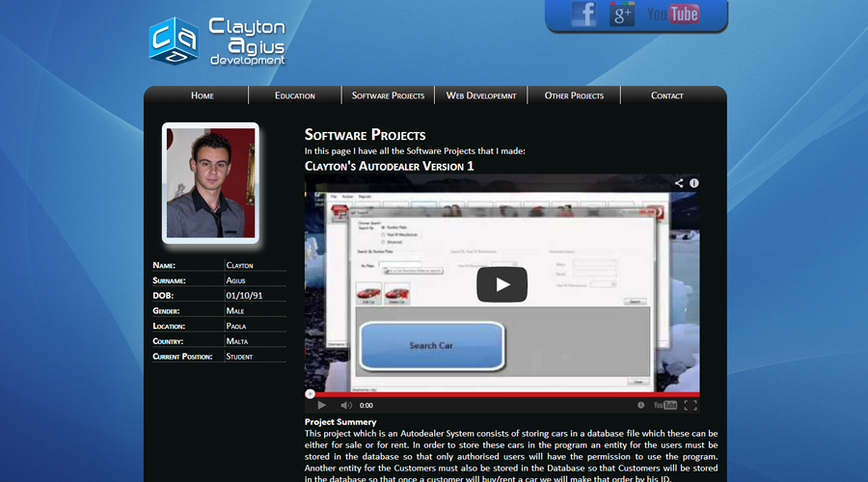Click the country value Malta
Screen dimensions: 868x482
(x=237, y=341)
